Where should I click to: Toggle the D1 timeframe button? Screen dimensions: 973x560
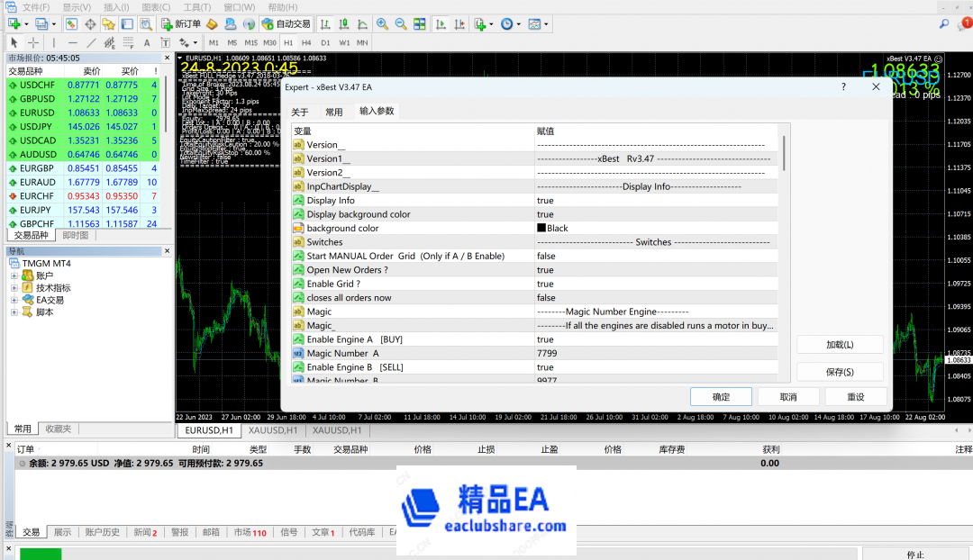[325, 42]
